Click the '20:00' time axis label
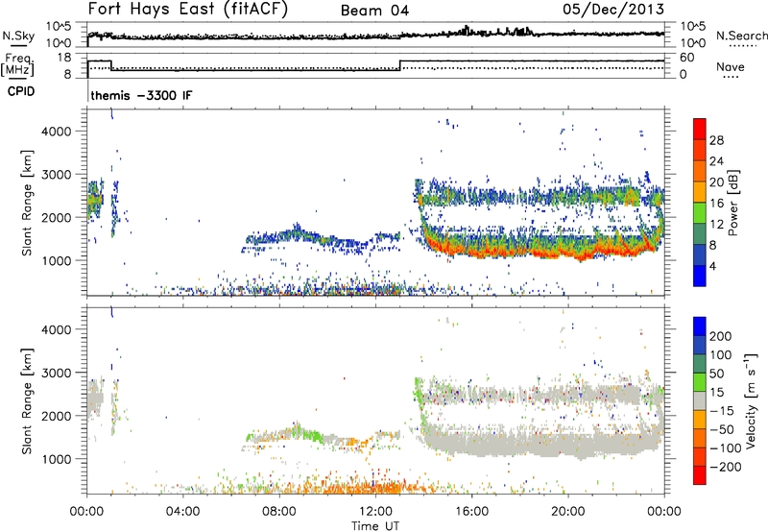 (567, 512)
